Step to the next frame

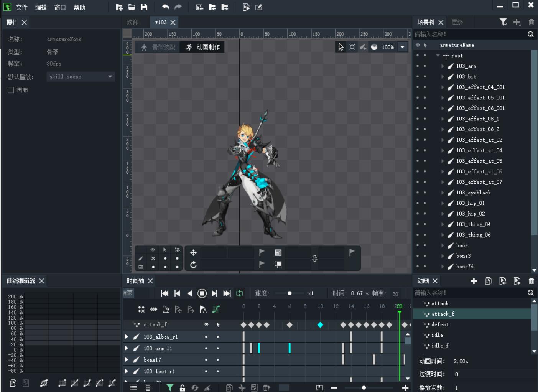click(214, 293)
